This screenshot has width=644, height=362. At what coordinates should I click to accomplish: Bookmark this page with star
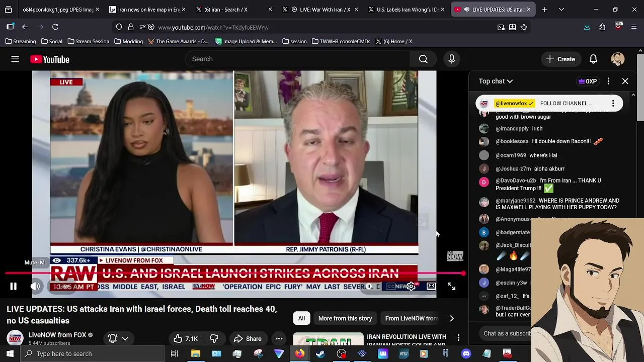(x=524, y=27)
